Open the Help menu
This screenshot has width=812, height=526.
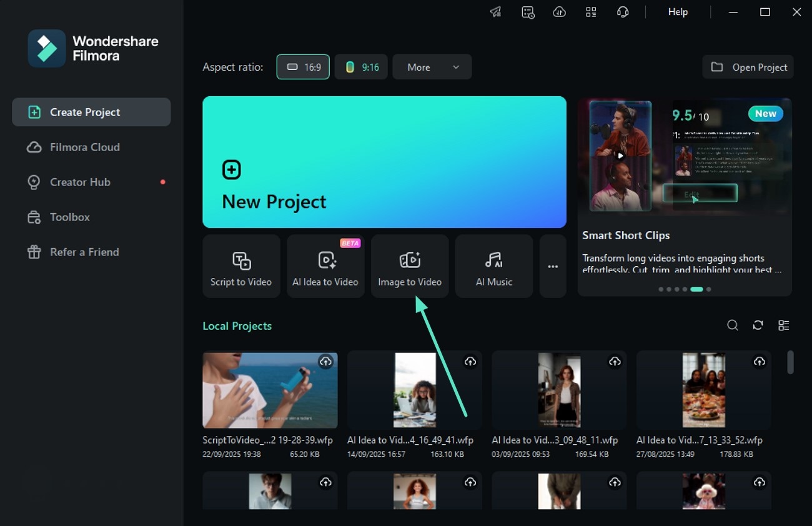coord(678,12)
